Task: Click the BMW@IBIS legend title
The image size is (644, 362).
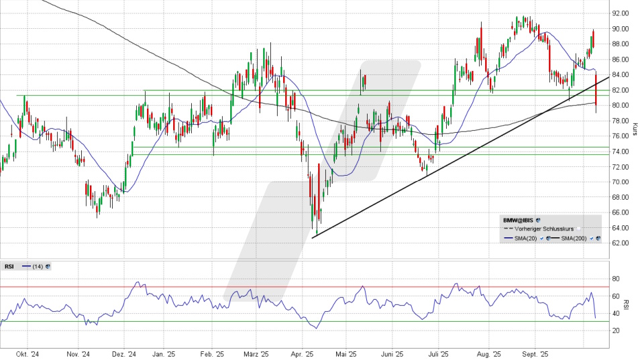Action: (519, 220)
